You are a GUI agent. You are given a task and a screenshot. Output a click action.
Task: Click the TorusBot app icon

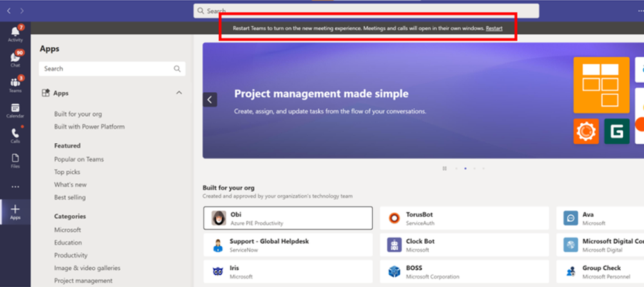[x=395, y=219]
